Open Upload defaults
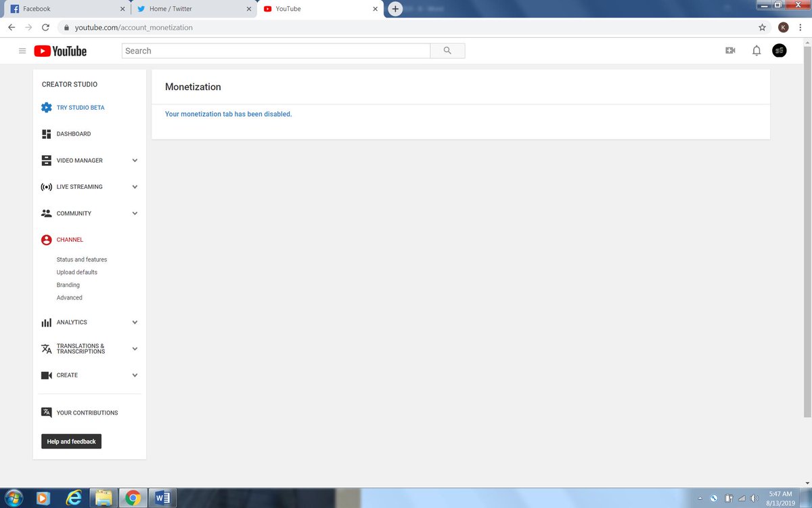 (77, 272)
